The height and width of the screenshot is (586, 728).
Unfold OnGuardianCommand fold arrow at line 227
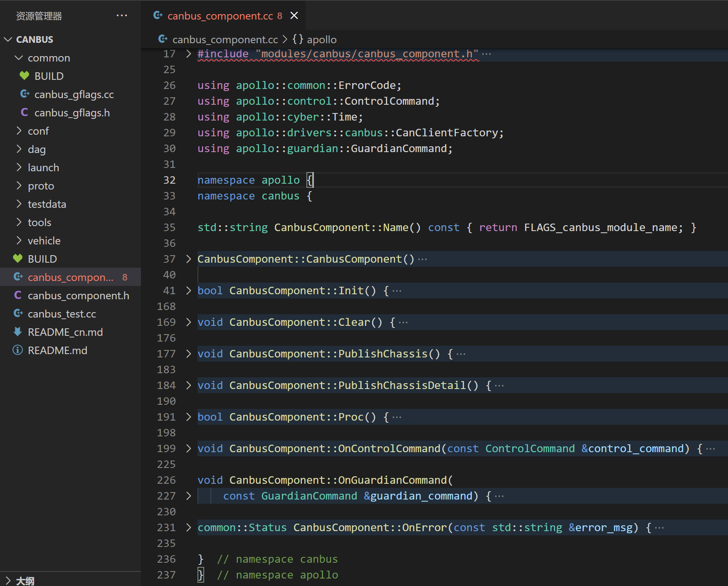[x=188, y=496]
